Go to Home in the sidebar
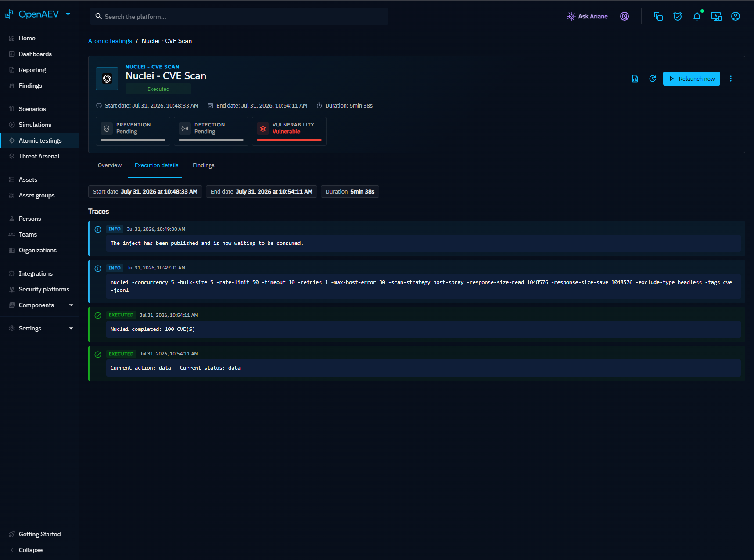Image resolution: width=754 pixels, height=560 pixels. click(x=39, y=38)
